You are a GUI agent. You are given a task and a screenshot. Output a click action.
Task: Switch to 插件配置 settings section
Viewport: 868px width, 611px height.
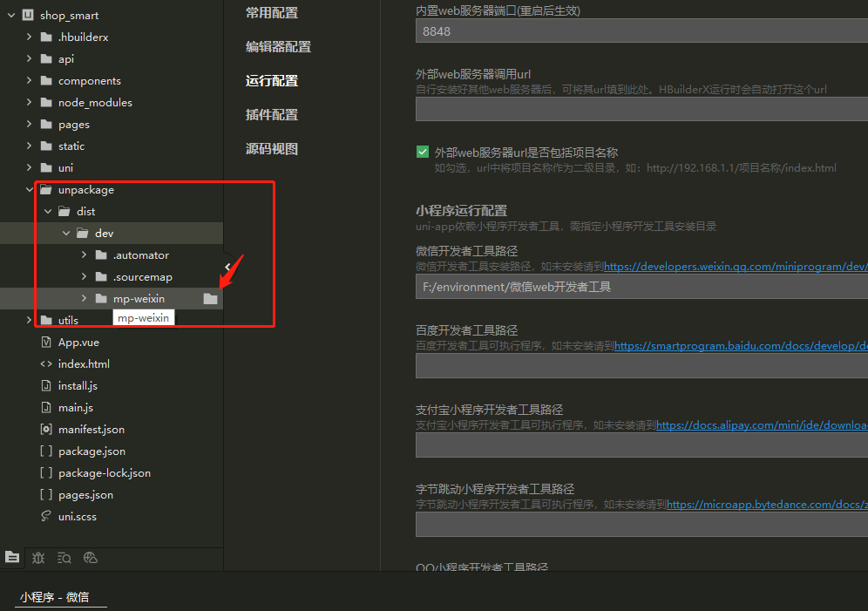pyautogui.click(x=271, y=115)
